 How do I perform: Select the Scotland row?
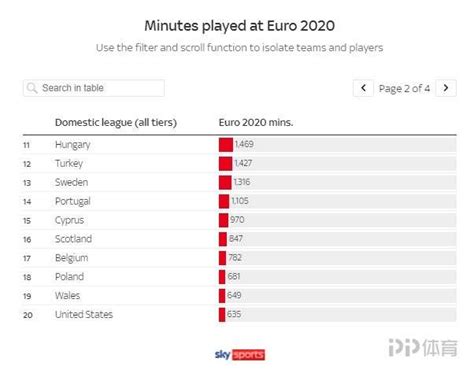239,239
